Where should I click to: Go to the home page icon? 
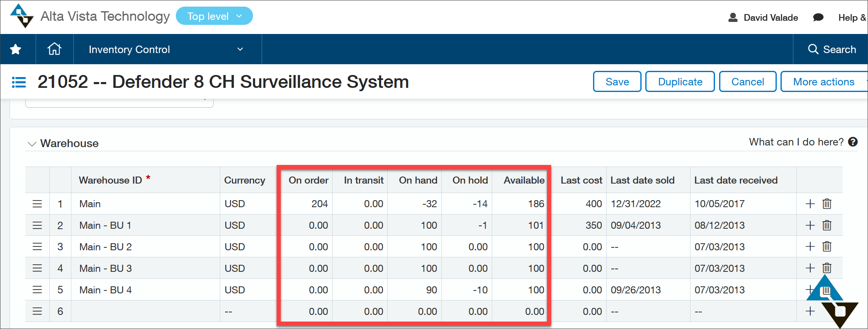click(x=54, y=49)
